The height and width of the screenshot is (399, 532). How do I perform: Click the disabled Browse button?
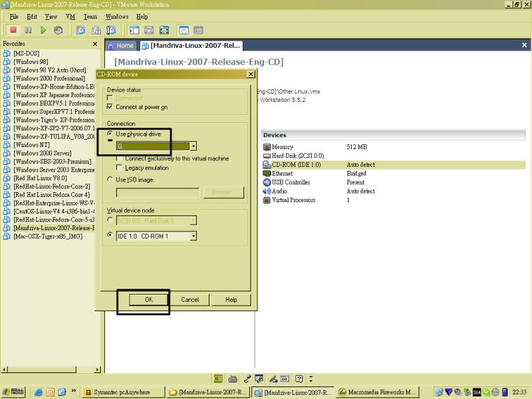tap(223, 192)
